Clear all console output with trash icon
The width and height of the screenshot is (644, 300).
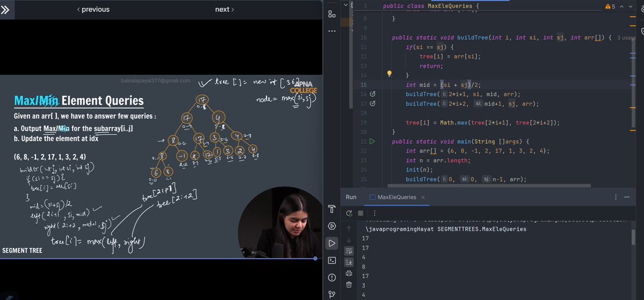tap(349, 284)
